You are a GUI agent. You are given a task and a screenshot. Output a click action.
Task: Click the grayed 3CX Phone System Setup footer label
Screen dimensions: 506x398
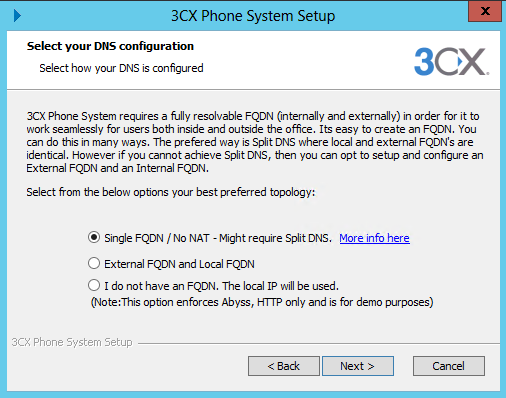pyautogui.click(x=72, y=342)
